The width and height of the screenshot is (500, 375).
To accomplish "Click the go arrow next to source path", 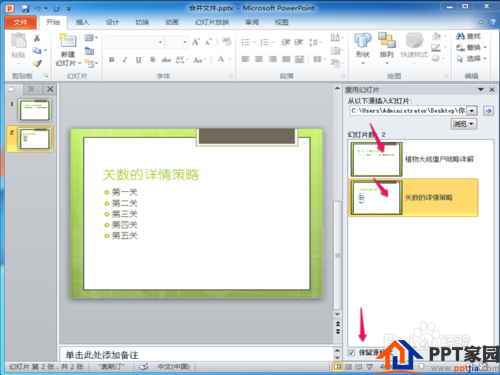I will click(x=488, y=111).
